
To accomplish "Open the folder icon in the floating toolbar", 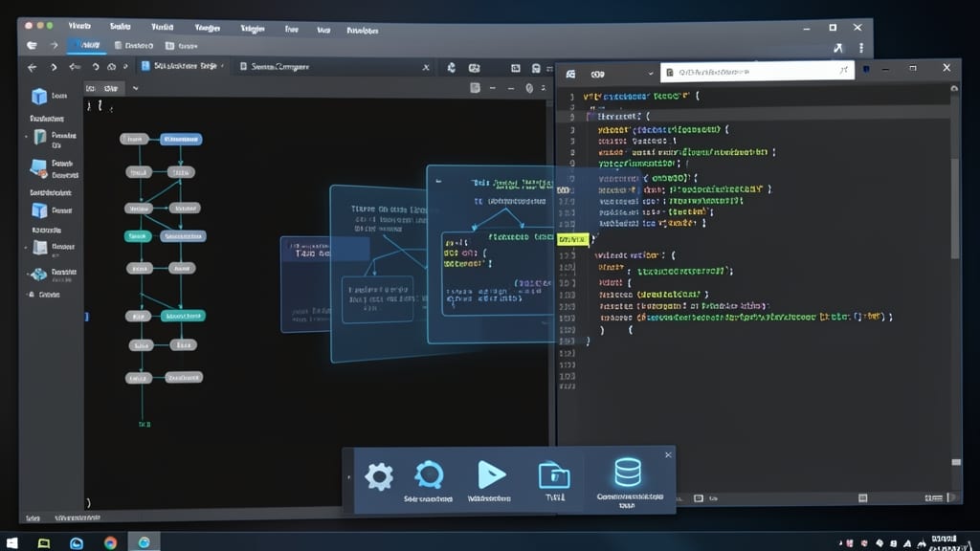I will [x=554, y=475].
